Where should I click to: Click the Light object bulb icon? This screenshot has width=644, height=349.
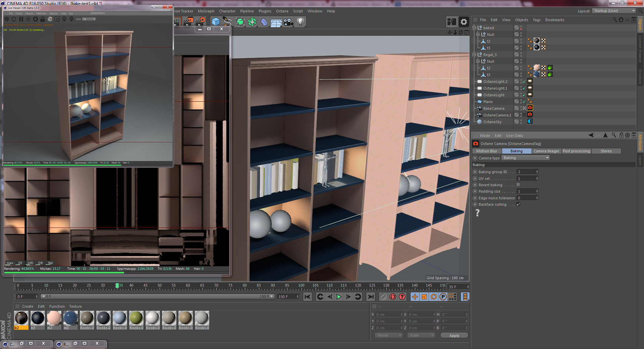(300, 22)
